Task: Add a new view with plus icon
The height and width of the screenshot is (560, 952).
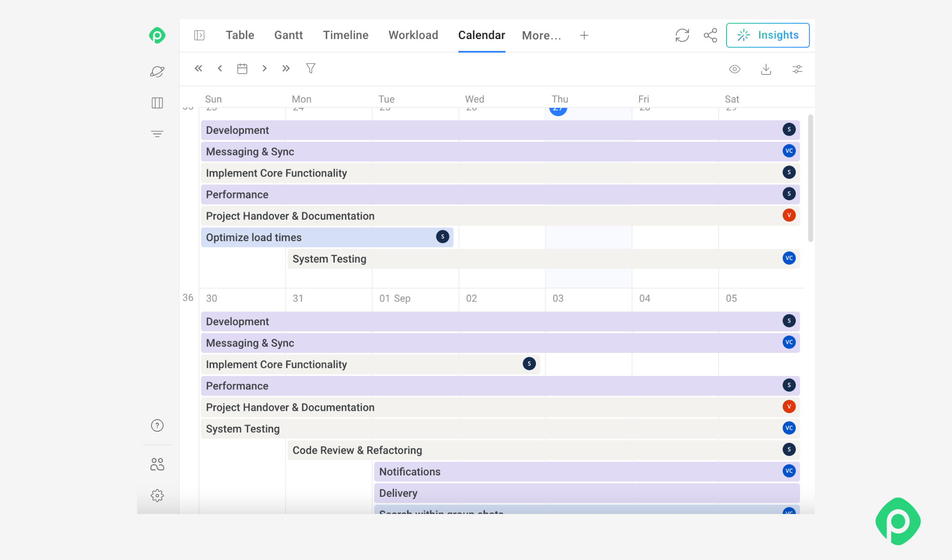Action: 584,35
